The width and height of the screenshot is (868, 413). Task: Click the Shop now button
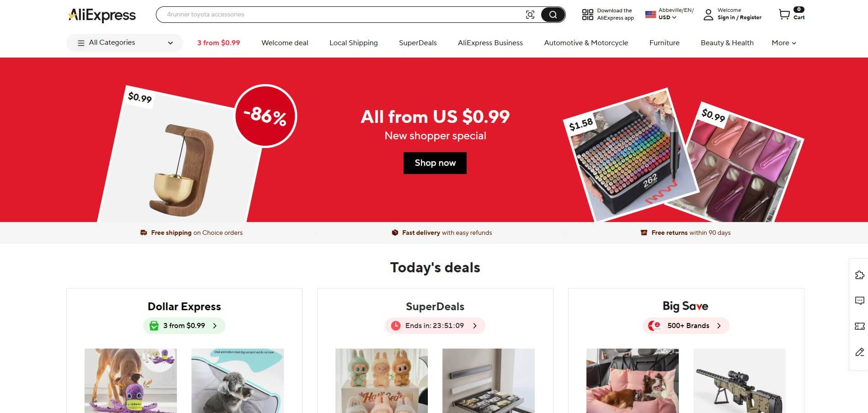point(435,163)
